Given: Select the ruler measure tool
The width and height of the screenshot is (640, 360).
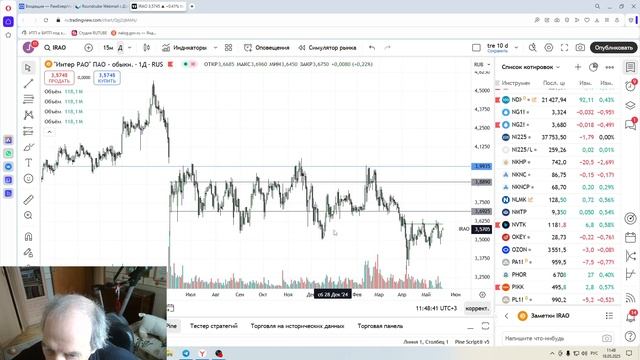Looking at the screenshot, I should [28, 200].
